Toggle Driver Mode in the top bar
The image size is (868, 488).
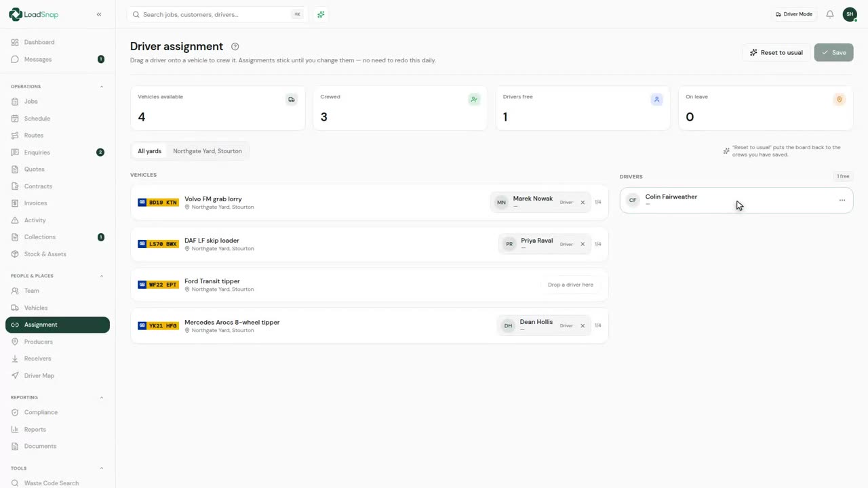[x=793, y=14]
